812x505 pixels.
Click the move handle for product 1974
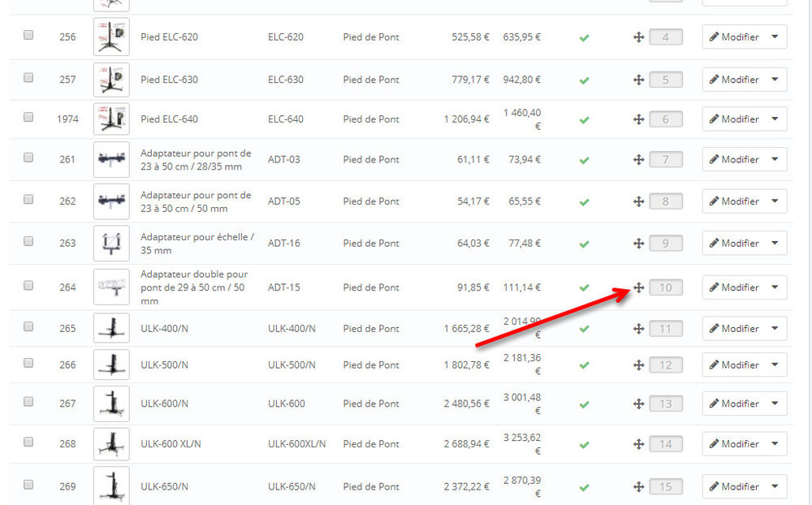[x=638, y=119]
